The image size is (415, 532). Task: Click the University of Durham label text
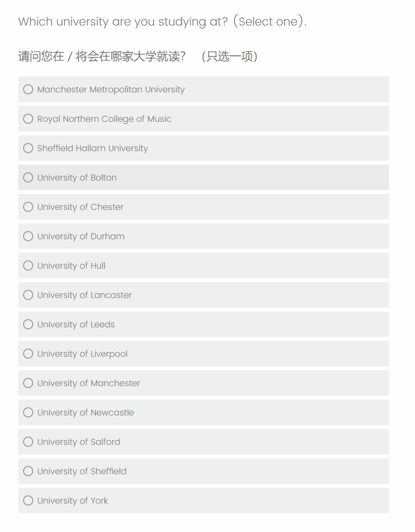point(81,236)
